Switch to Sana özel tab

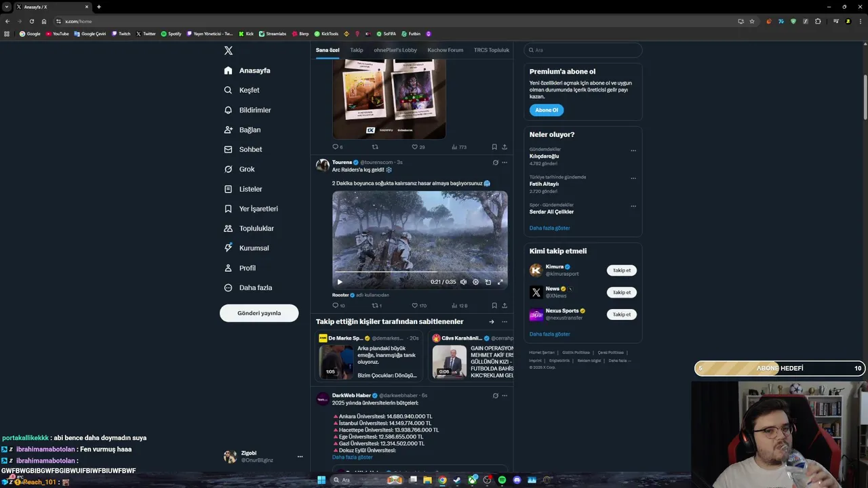[x=328, y=50]
